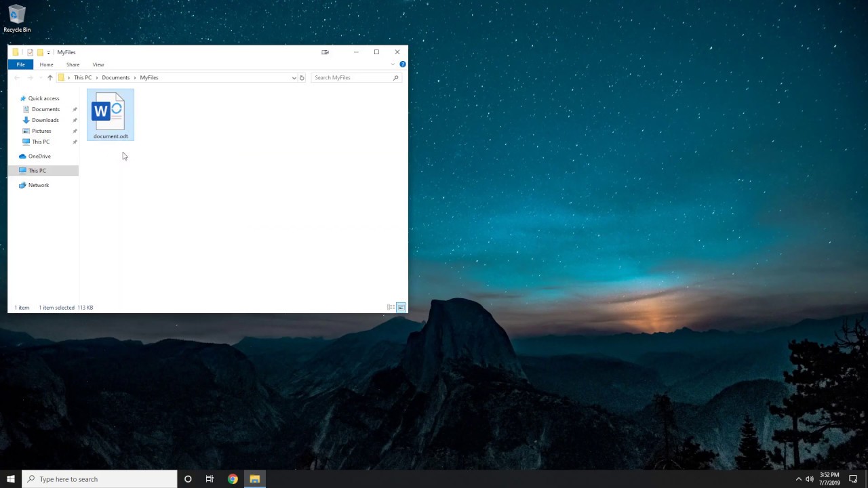Click the icon left of minimize button
868x488 pixels.
click(x=325, y=52)
